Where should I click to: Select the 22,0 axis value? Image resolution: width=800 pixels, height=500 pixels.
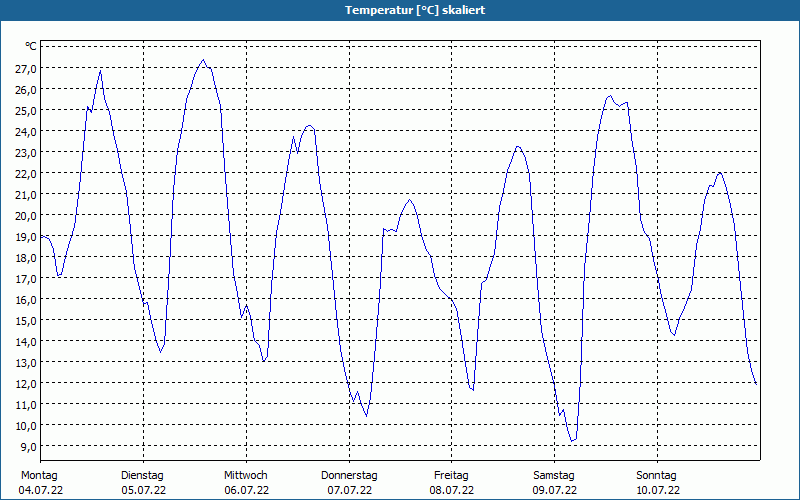coord(26,173)
